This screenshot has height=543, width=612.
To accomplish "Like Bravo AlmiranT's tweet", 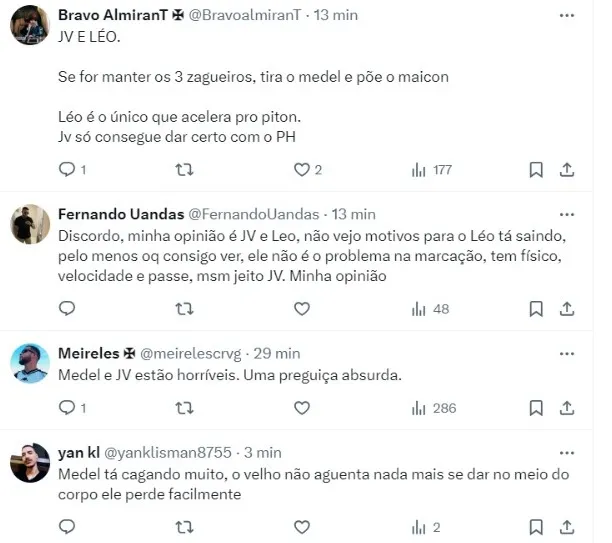I will [301, 170].
